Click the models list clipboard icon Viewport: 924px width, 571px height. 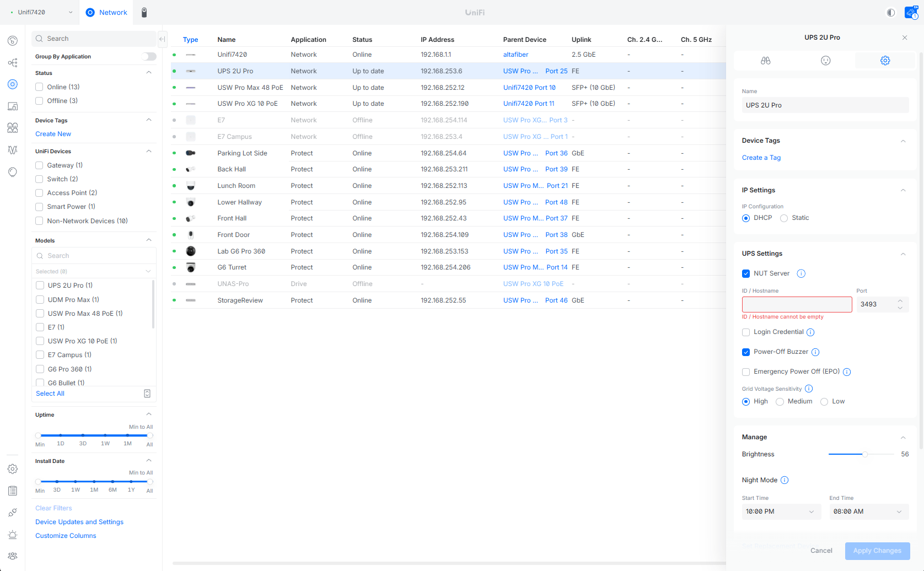147,394
